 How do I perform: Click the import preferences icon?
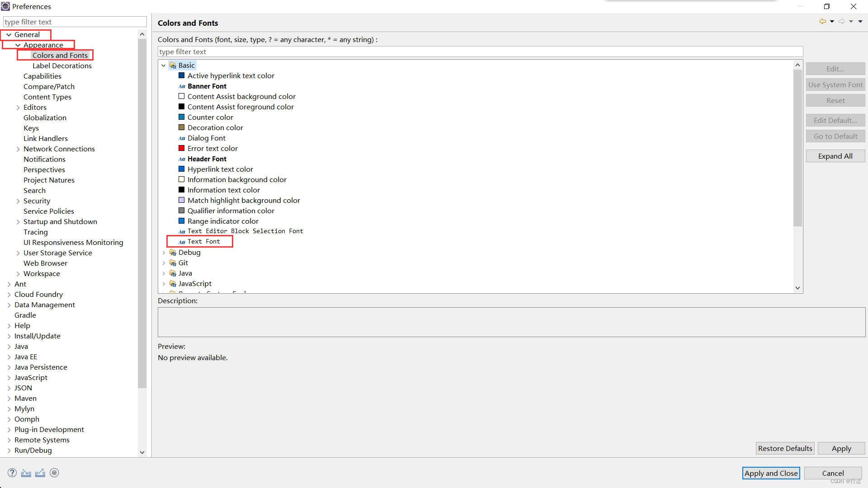[26, 473]
